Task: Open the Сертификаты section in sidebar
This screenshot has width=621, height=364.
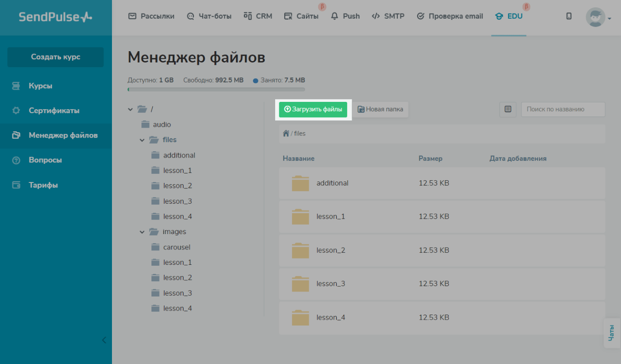Action: point(54,110)
